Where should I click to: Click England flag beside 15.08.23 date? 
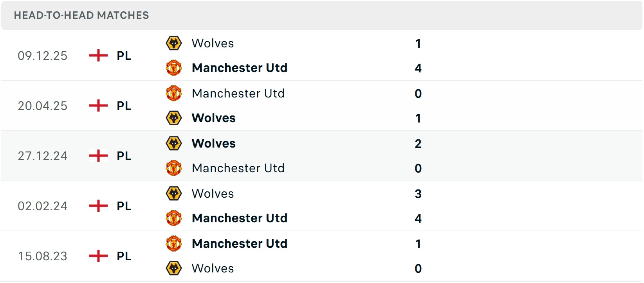(x=98, y=256)
